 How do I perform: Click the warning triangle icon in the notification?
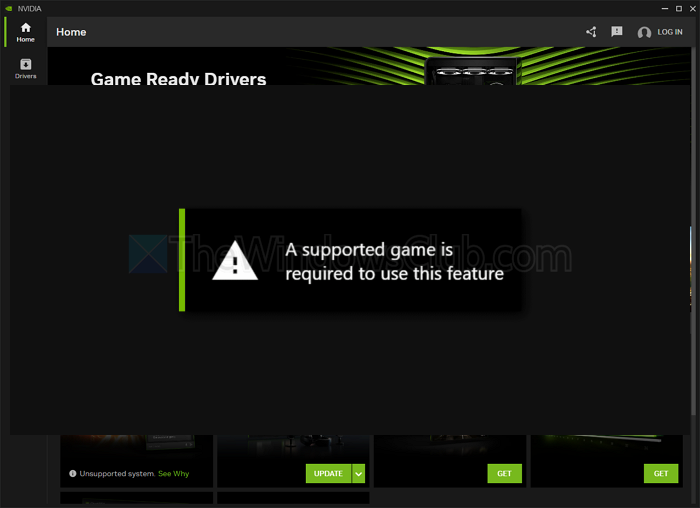[x=235, y=261]
